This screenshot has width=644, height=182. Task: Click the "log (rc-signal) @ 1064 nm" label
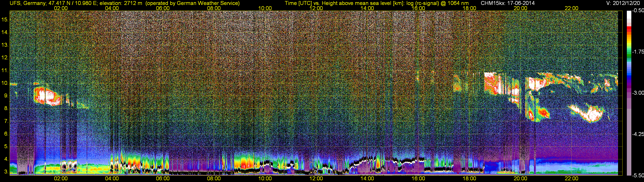pyautogui.click(x=437, y=3)
